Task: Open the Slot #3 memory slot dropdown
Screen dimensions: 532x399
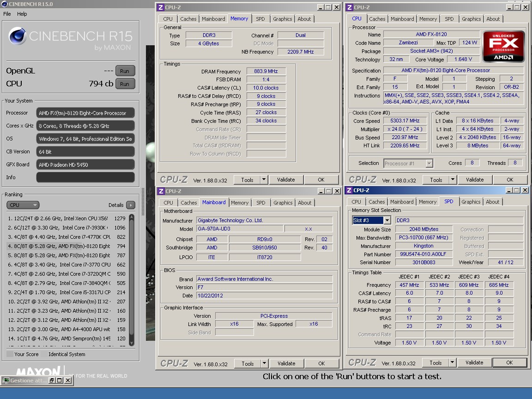Action: [x=387, y=220]
